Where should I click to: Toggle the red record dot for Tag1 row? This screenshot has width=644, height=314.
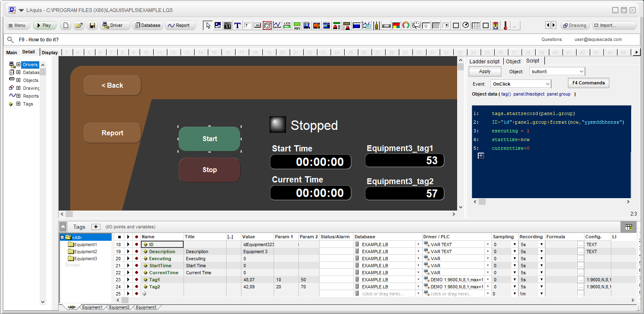click(x=136, y=280)
